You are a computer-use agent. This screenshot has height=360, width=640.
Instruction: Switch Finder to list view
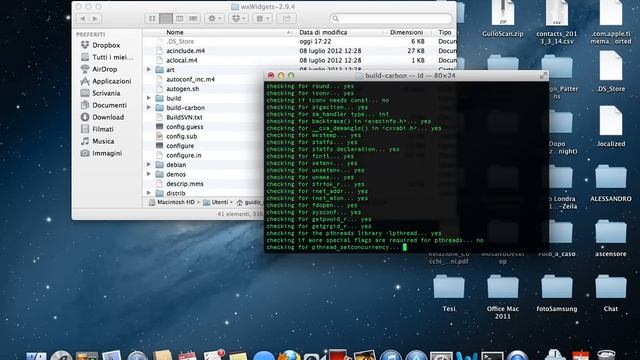[166, 18]
